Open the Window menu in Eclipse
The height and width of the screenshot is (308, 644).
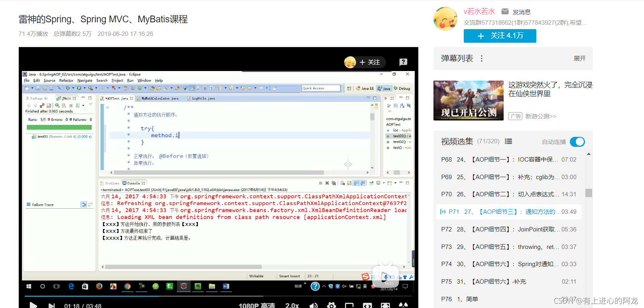pyautogui.click(x=144, y=81)
